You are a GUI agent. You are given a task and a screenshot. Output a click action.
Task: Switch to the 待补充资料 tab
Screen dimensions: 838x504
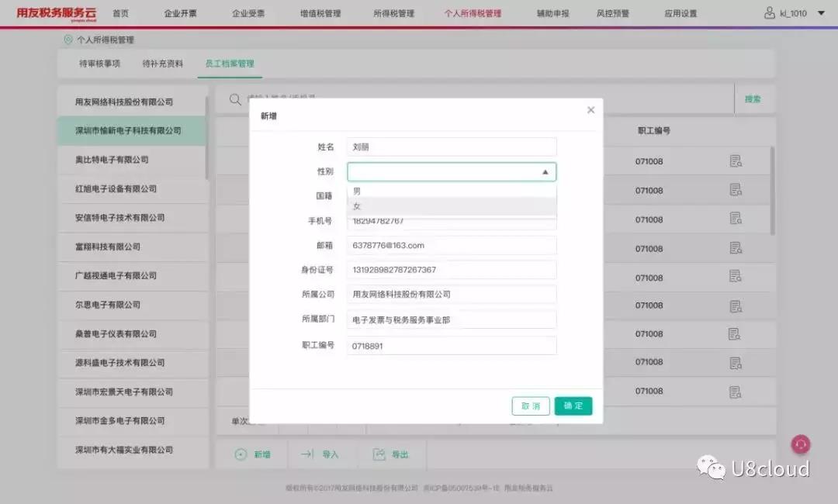(163, 64)
